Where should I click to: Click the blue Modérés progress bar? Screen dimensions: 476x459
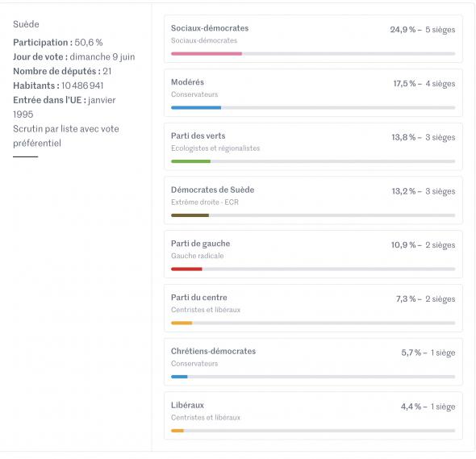pyautogui.click(x=196, y=107)
